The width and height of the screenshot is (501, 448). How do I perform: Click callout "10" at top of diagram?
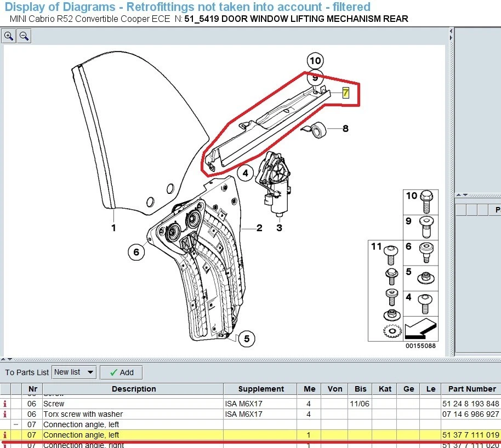pos(315,61)
